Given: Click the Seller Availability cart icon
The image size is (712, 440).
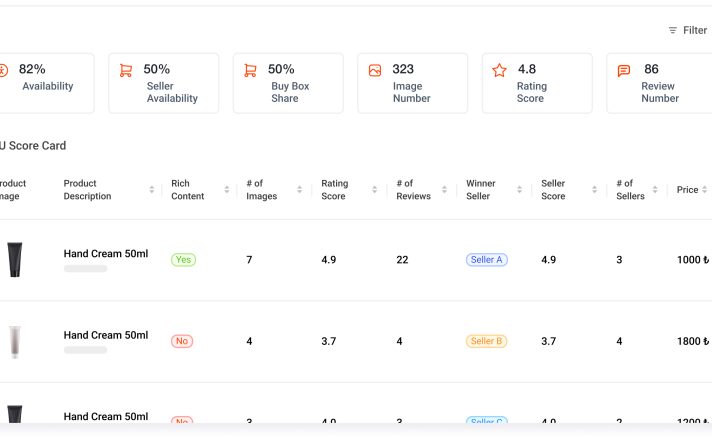Looking at the screenshot, I should coord(126,70).
